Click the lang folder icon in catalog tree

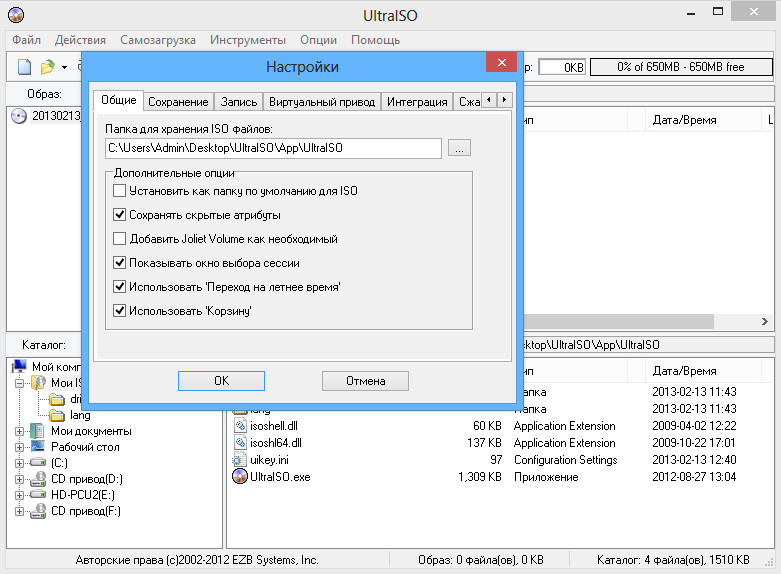pyautogui.click(x=57, y=415)
